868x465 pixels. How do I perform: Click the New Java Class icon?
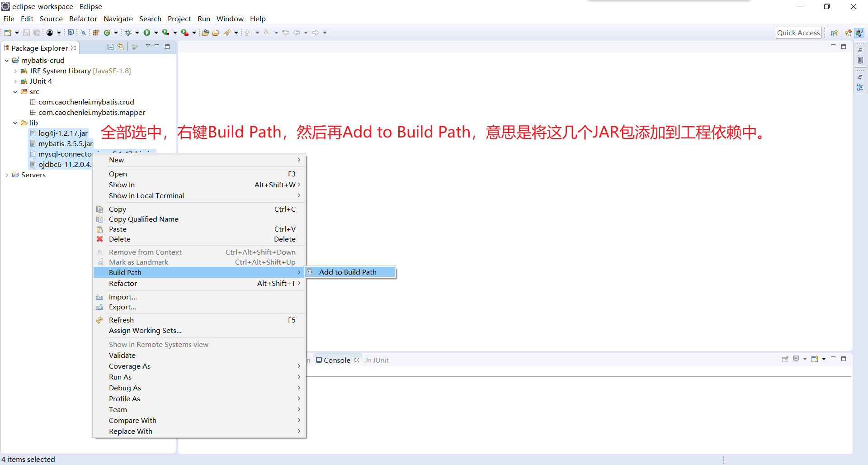coord(107,33)
